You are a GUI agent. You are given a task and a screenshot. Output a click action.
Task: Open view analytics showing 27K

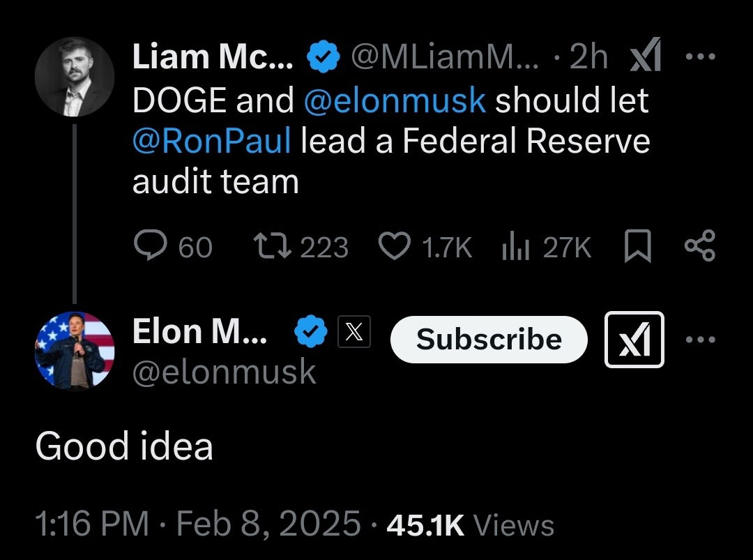coord(515,247)
